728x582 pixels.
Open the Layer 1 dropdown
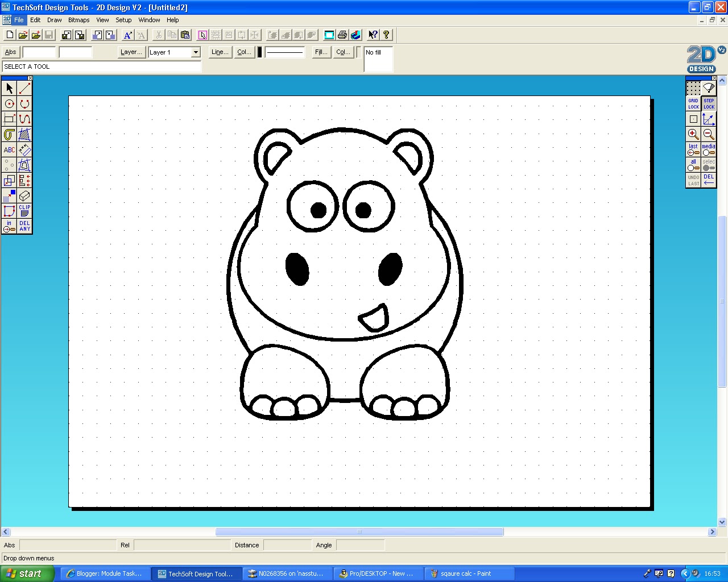[x=195, y=52]
